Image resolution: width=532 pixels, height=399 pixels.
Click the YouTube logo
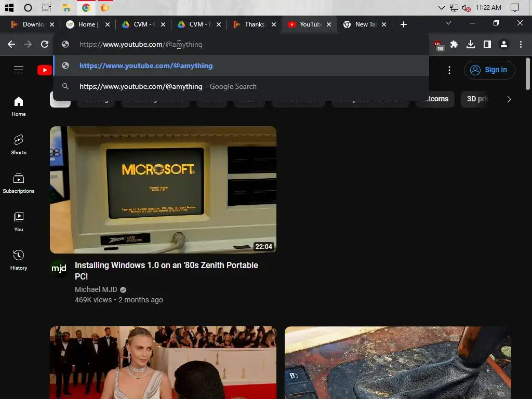45,70
